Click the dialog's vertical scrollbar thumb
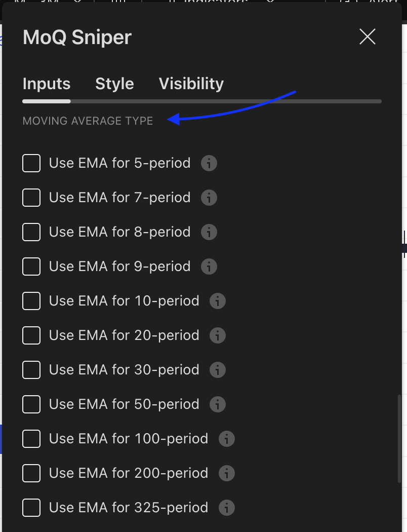 pos(400,438)
